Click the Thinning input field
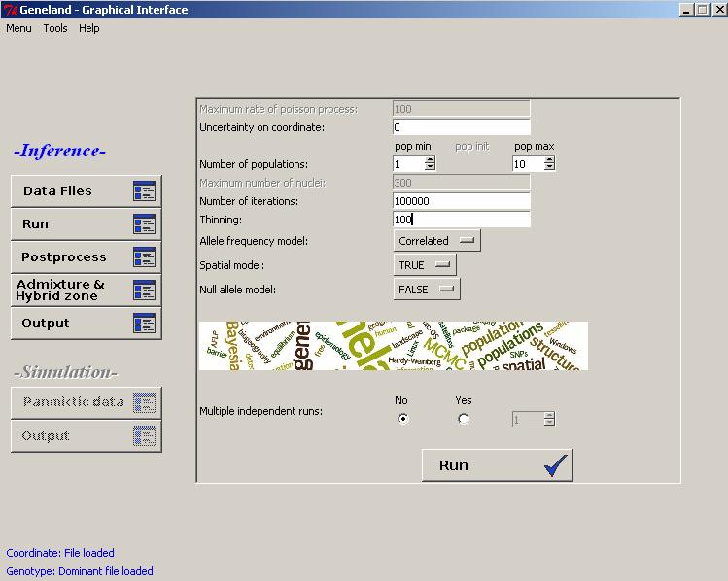 click(462, 220)
